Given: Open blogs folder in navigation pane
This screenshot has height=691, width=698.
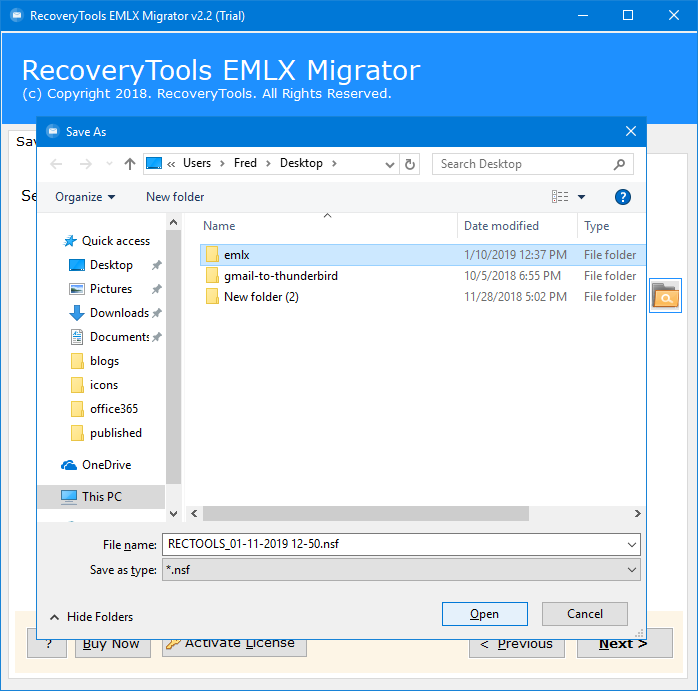Looking at the screenshot, I should pyautogui.click(x=104, y=361).
